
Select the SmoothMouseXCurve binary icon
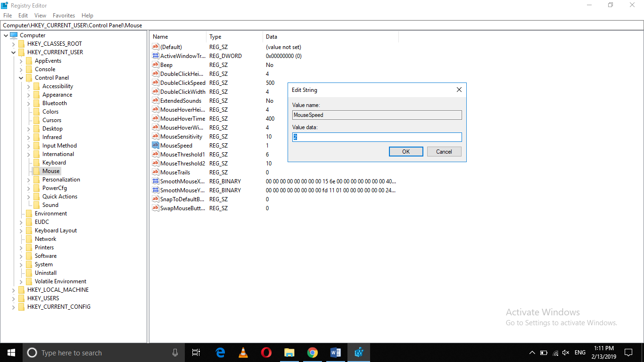point(156,181)
